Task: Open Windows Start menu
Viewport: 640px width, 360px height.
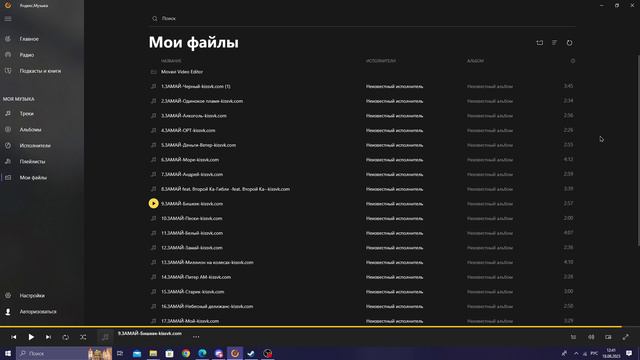Action: [8, 353]
